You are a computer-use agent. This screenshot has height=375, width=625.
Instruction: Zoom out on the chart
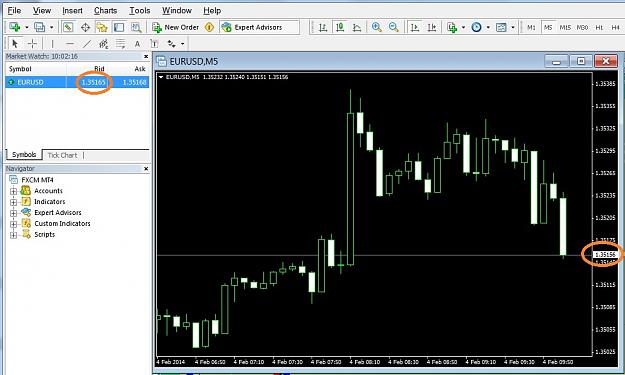[394, 27]
